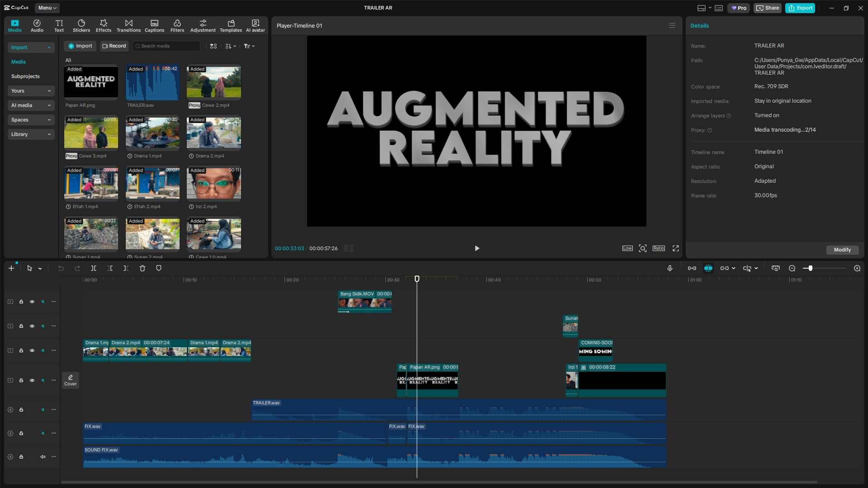Viewport: 868px width, 488px height.
Task: Select Subprojects in the left sidebar
Action: coord(25,76)
